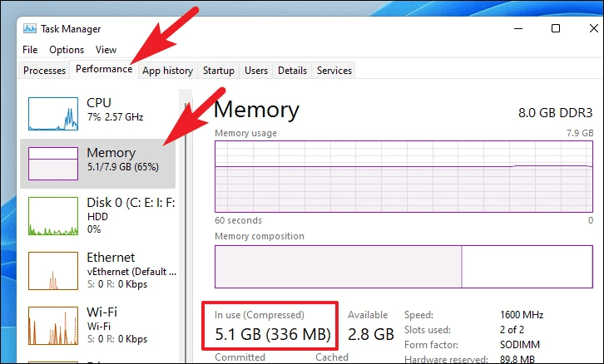
Task: Click the Task Manager app icon in title bar
Action: click(30, 28)
